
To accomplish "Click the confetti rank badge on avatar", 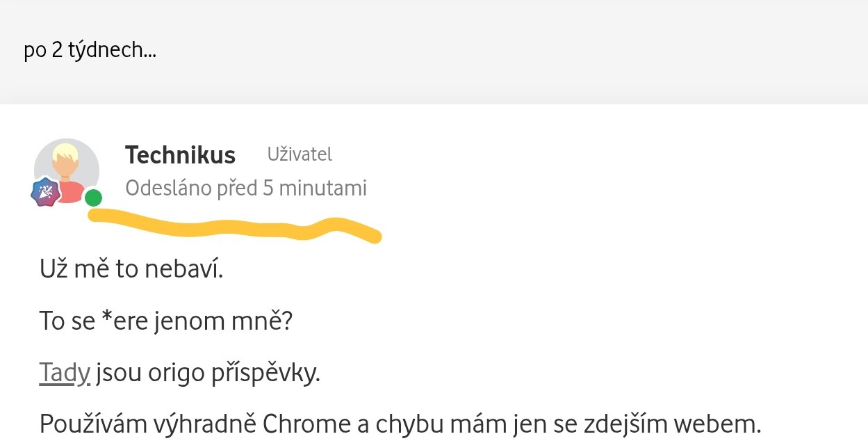I will click(45, 193).
